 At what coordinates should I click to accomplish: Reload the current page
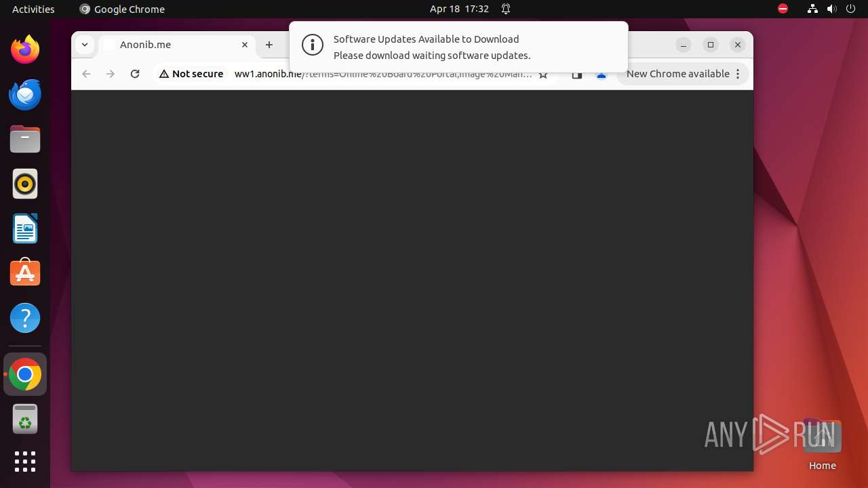coord(135,74)
